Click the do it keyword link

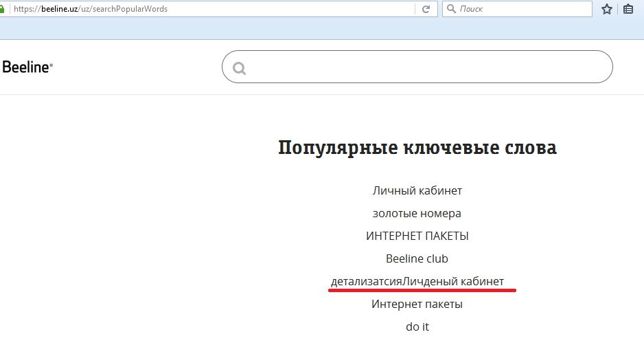417,327
